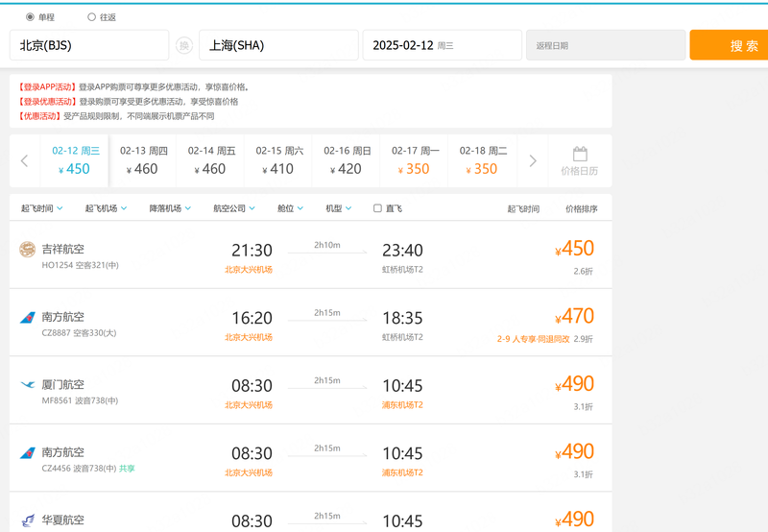This screenshot has height=532, width=768.
Task: Open the 价格日历 price calendar icon
Action: point(580,160)
